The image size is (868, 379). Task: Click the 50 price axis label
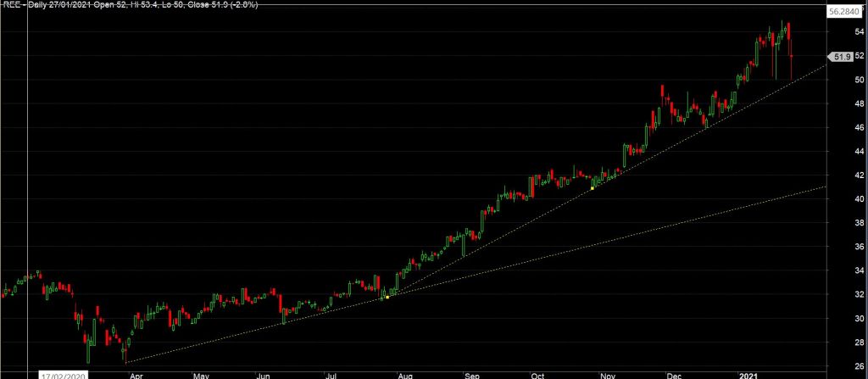tap(860, 80)
